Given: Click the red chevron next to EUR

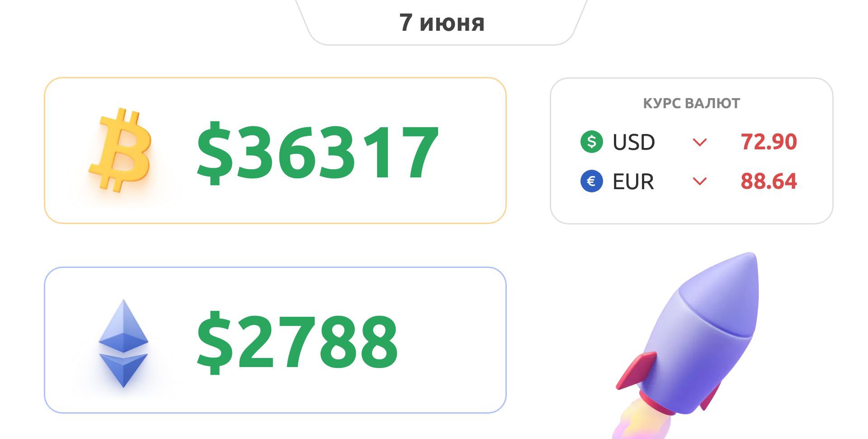Looking at the screenshot, I should [699, 181].
